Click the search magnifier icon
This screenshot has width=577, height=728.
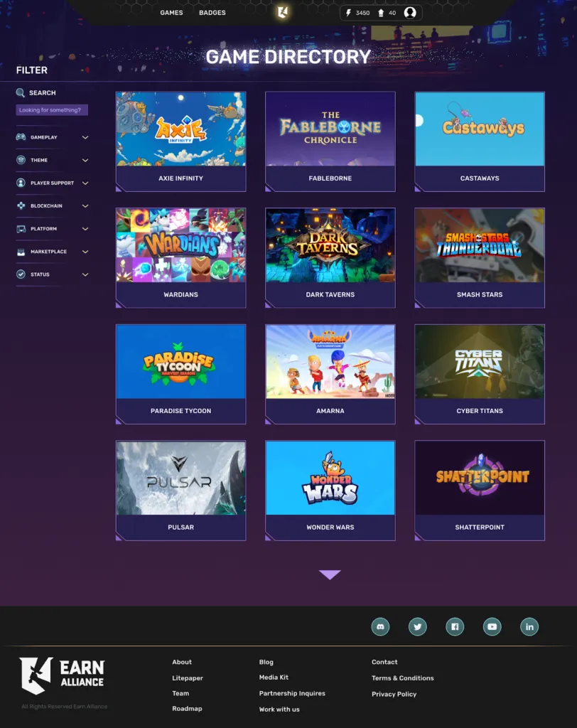point(21,93)
